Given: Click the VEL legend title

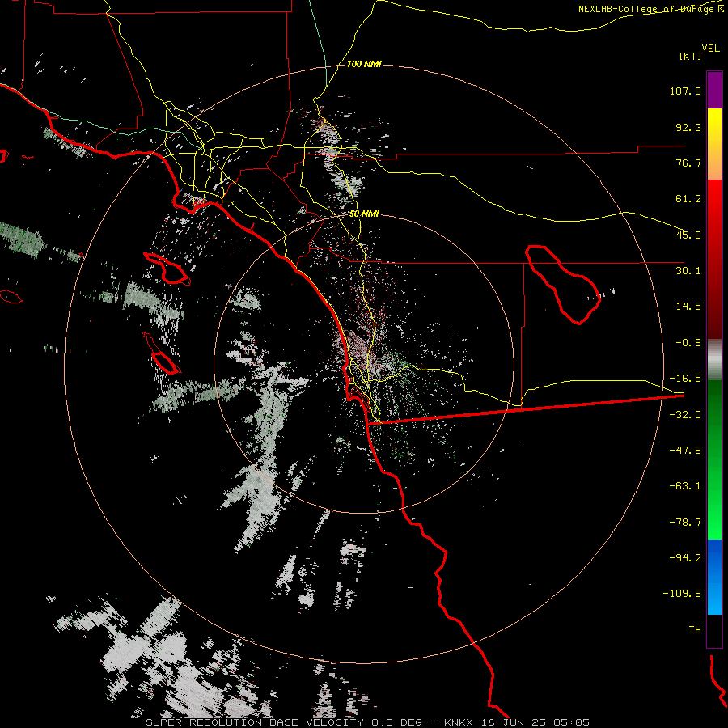Looking at the screenshot, I should coord(710,49).
